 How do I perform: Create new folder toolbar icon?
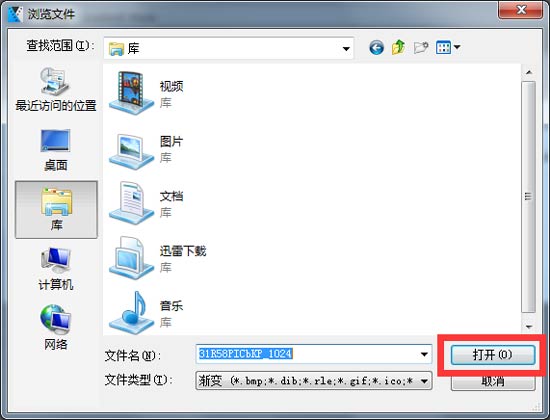click(421, 47)
